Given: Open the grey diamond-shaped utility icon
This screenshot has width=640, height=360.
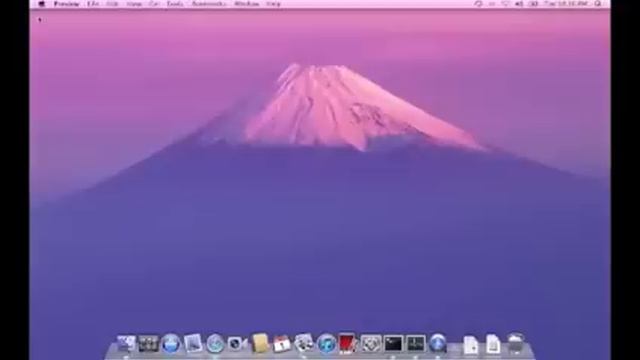Looking at the screenshot, I should click(371, 344).
